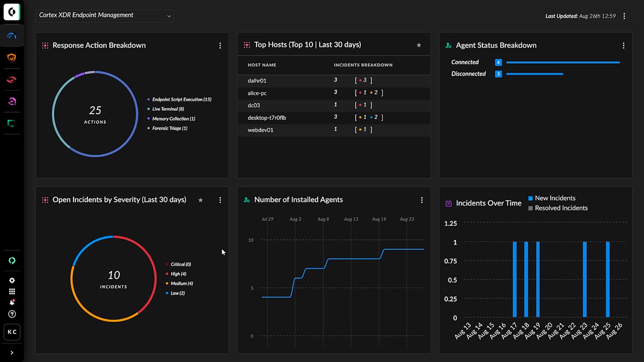Screen dimensions: 644x362
Task: Toggle the star on Open Incidents by Severity
Action: pyautogui.click(x=200, y=200)
